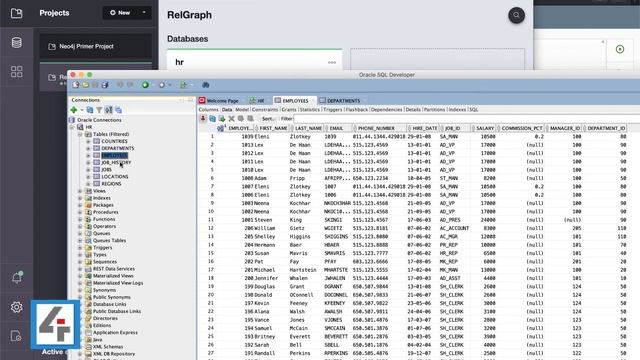Click the Open folder icon in SQL Developer toolbar

click(x=86, y=85)
